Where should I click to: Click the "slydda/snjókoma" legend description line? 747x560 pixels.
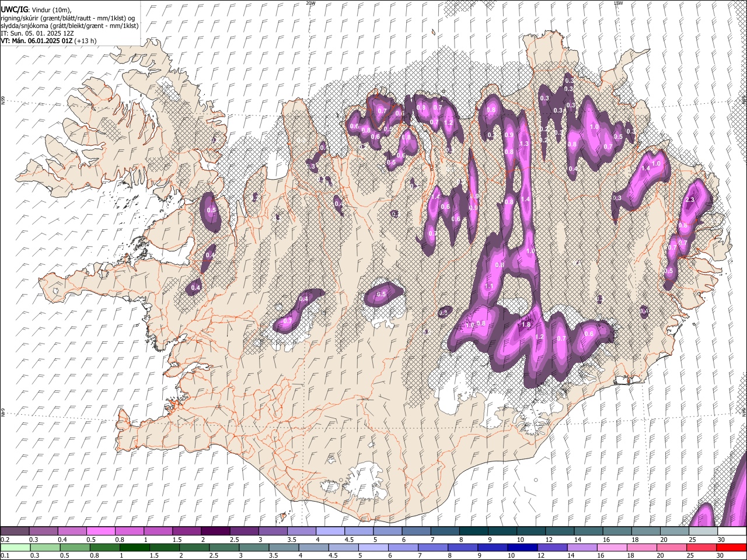(x=69, y=26)
